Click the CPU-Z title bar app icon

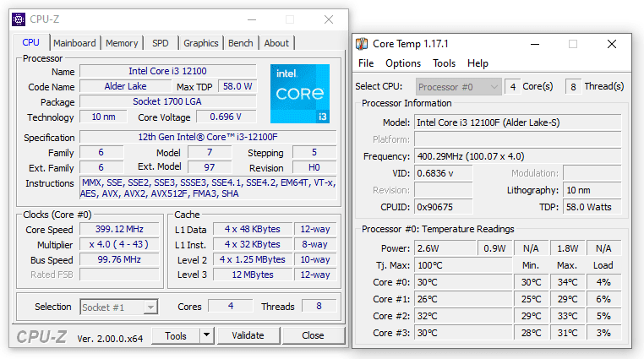click(19, 19)
